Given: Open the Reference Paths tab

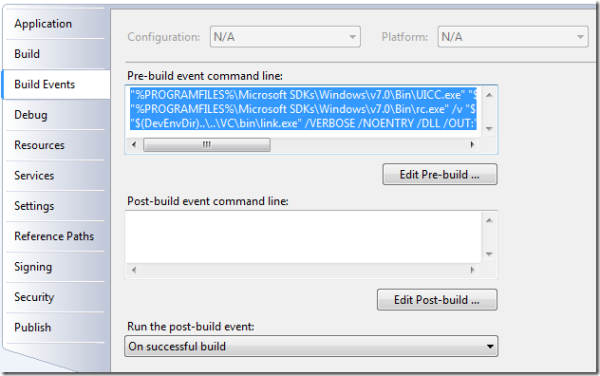Looking at the screenshot, I should (55, 236).
